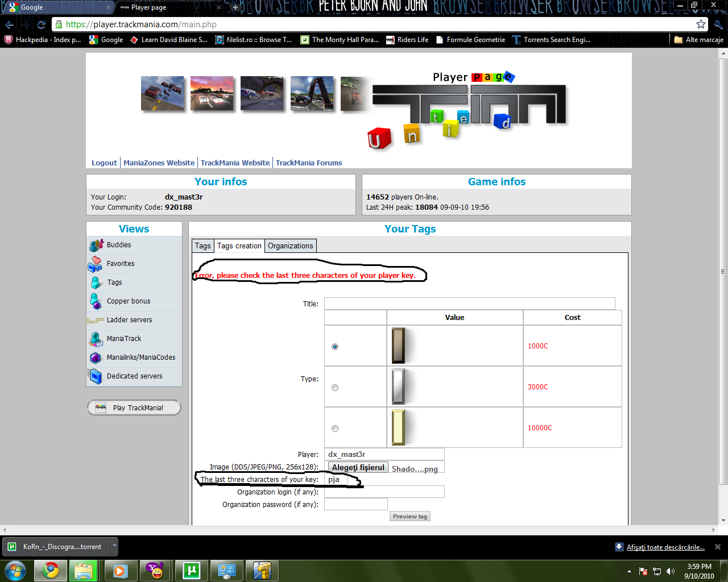This screenshot has width=728, height=582.
Task: Click the Play TrackMania! button
Action: coord(134,408)
